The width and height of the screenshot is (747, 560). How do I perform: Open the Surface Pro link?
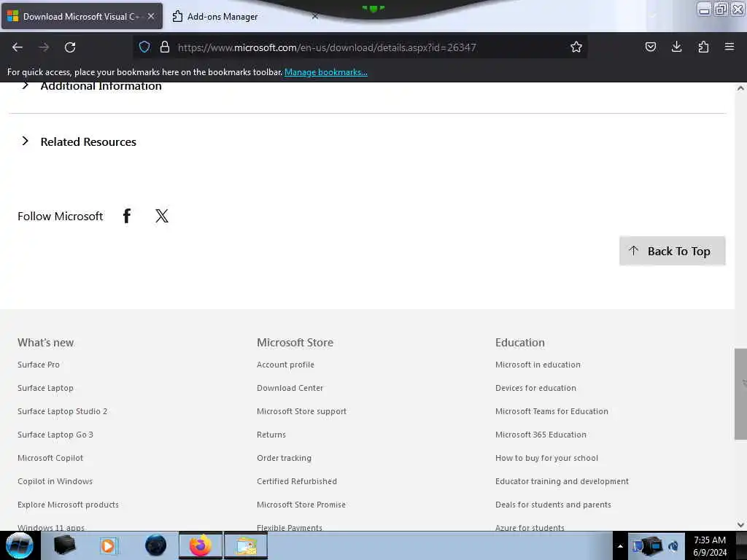pyautogui.click(x=39, y=365)
